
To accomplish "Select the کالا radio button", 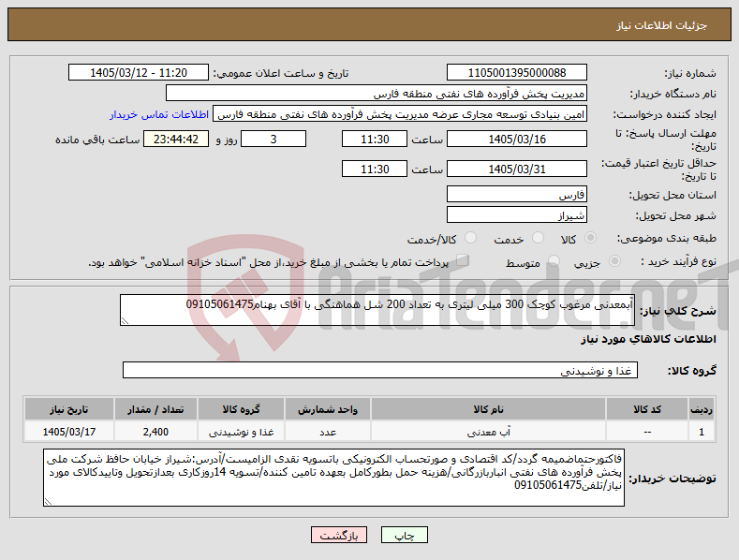I will [590, 238].
